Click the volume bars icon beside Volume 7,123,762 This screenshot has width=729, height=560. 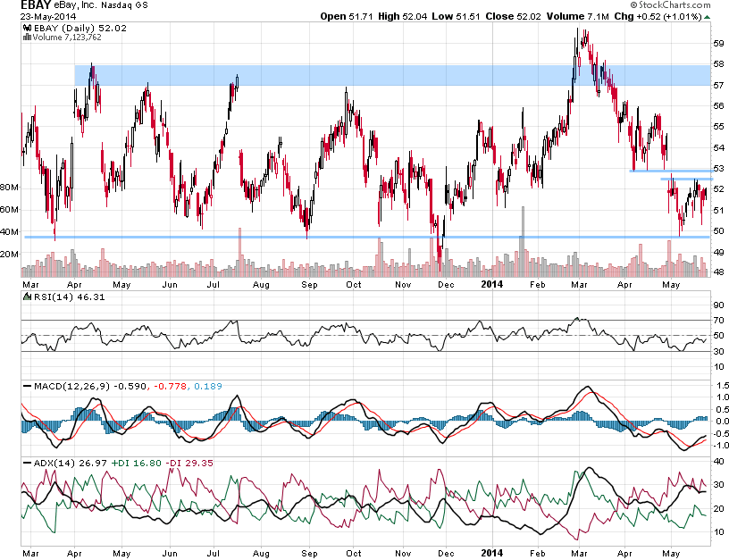coord(27,38)
